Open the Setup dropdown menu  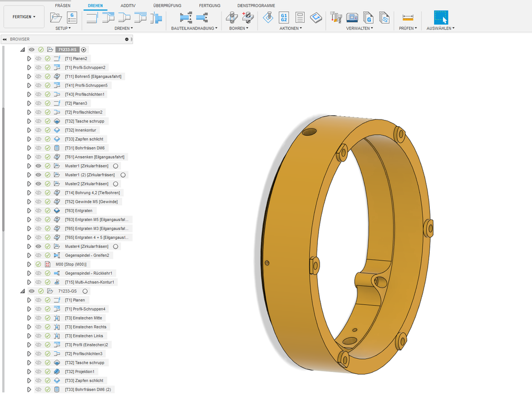click(x=63, y=28)
